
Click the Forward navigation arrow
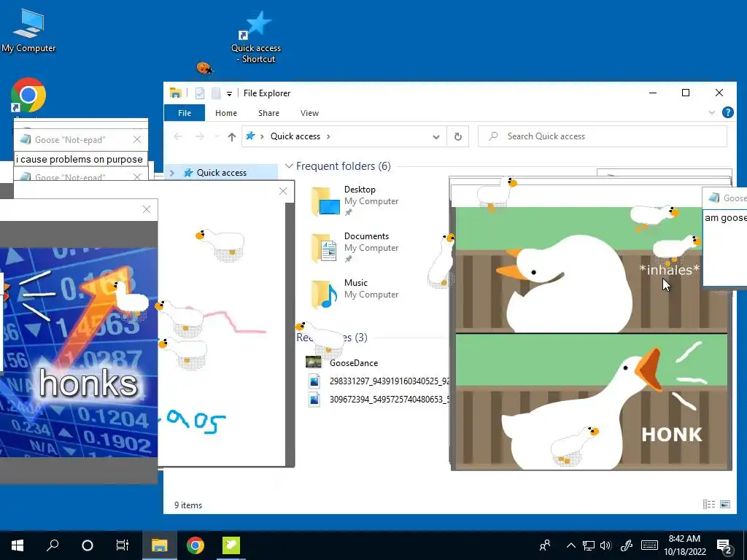[200, 136]
